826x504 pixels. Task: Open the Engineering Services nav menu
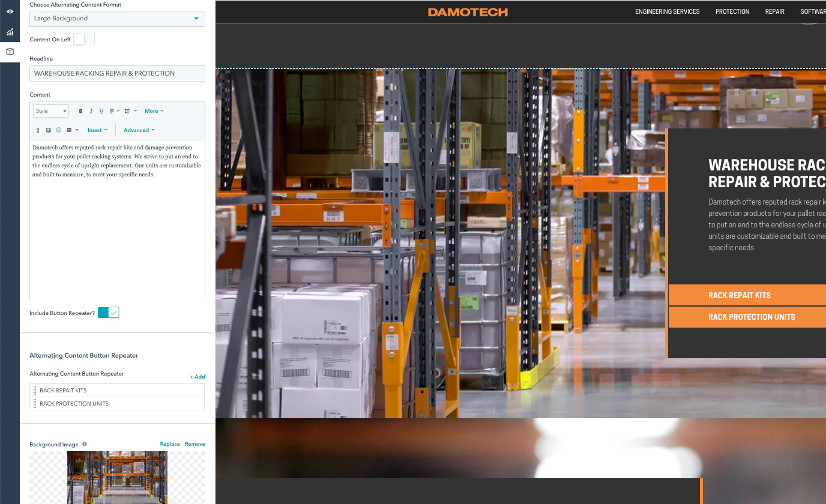tap(667, 11)
